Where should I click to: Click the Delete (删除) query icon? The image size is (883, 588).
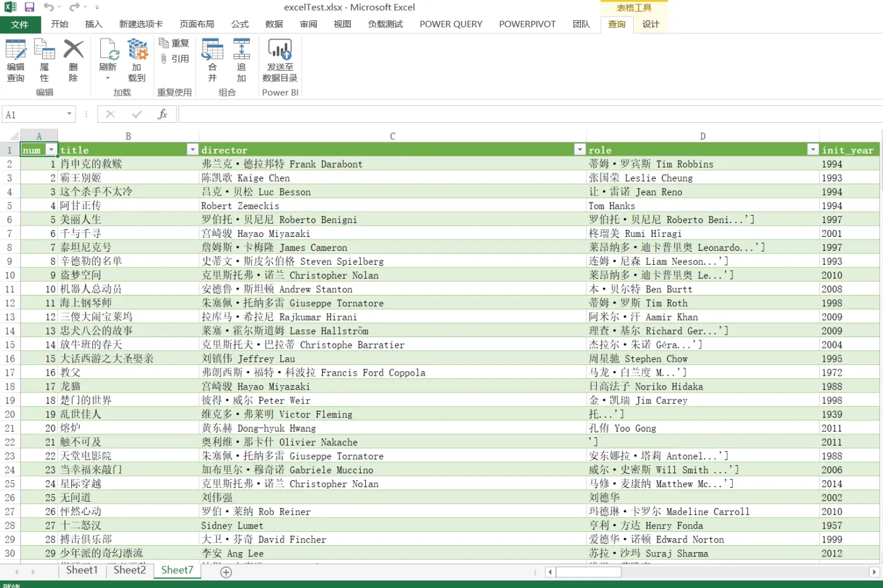tap(73, 61)
